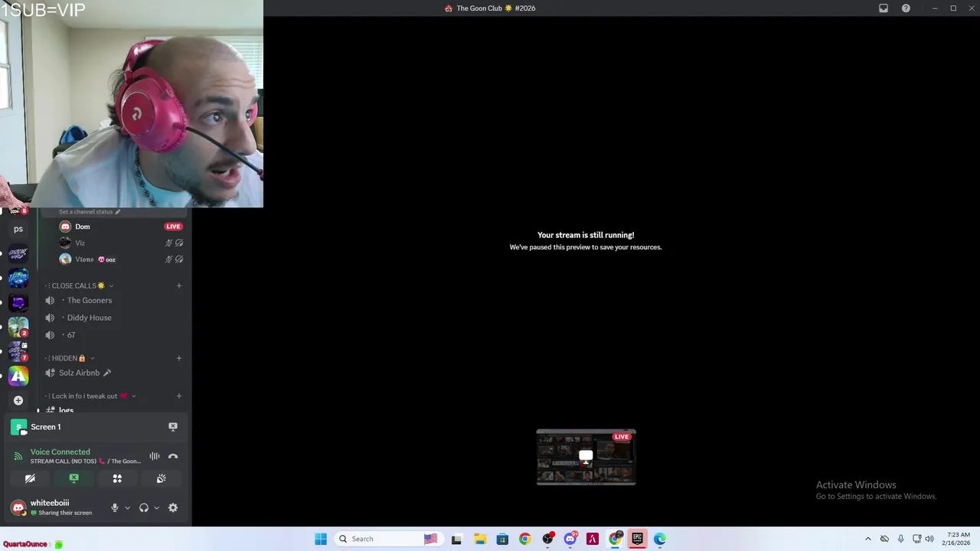Turn on camera in voice panel
The image size is (980, 551).
(30, 478)
